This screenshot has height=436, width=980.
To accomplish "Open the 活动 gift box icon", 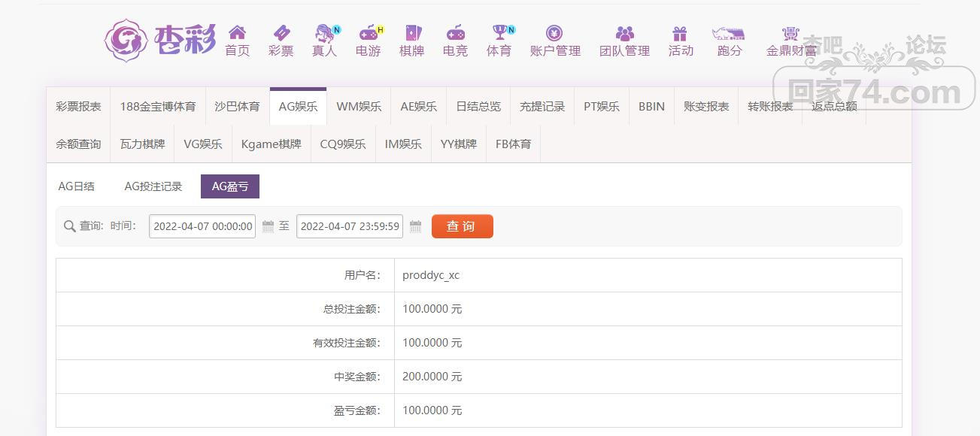I will (680, 33).
